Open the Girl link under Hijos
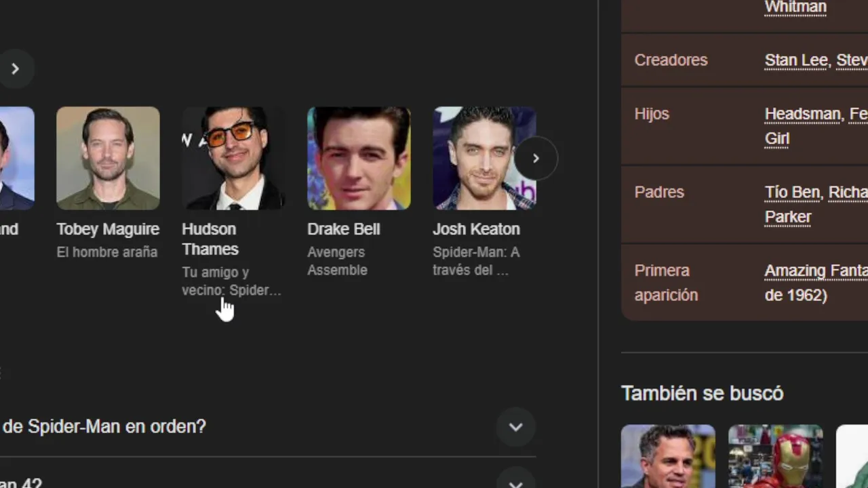868x488 pixels. click(x=777, y=139)
